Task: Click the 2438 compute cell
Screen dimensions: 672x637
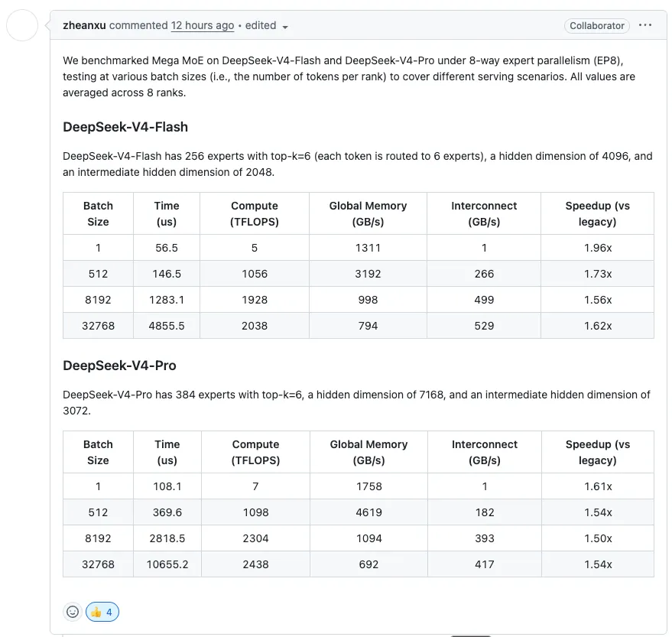Action: click(255, 564)
